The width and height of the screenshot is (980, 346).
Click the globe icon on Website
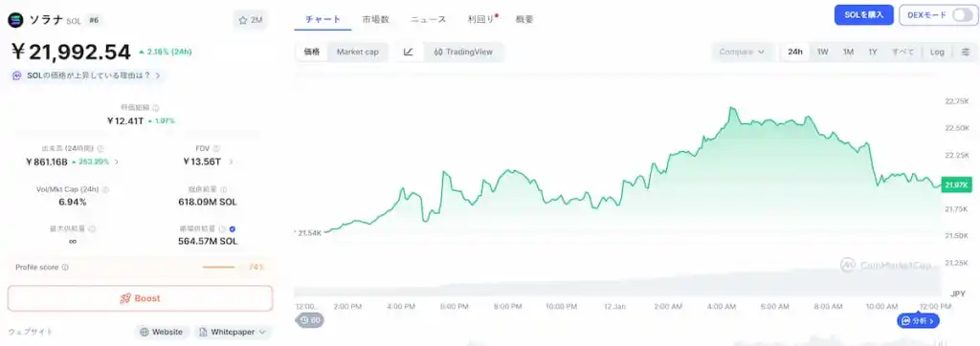tap(145, 333)
